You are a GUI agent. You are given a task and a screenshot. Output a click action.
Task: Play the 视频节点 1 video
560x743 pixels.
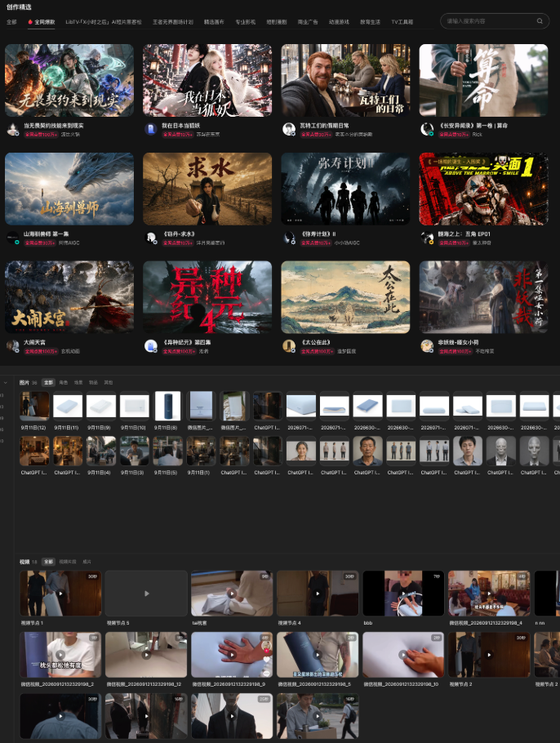[x=60, y=594]
